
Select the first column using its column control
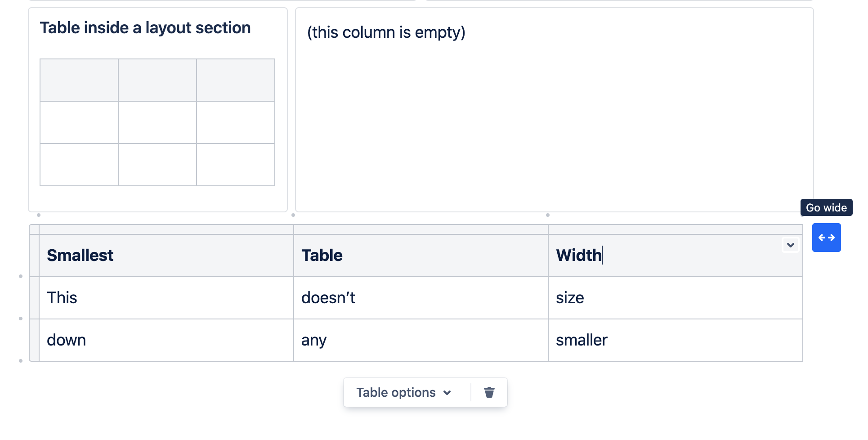coord(166,229)
